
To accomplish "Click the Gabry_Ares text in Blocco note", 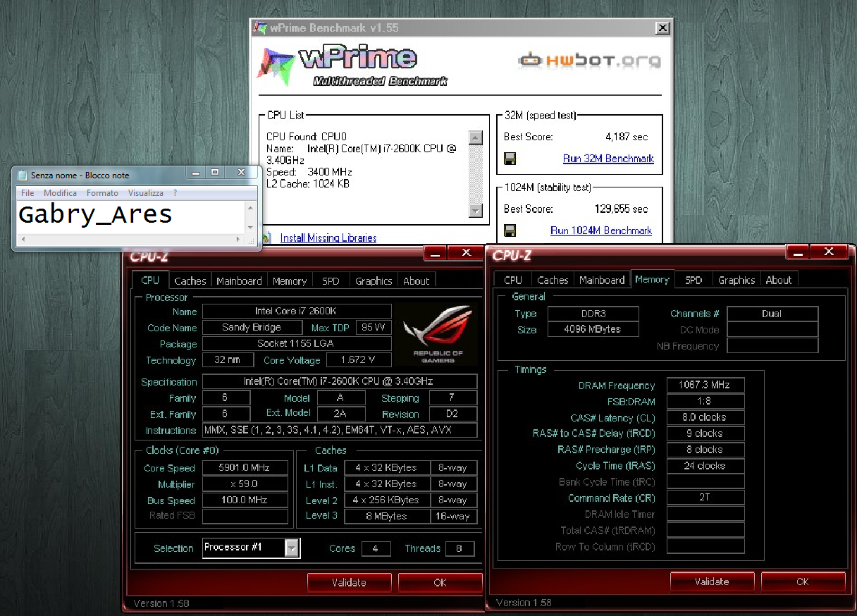I will coord(95,214).
